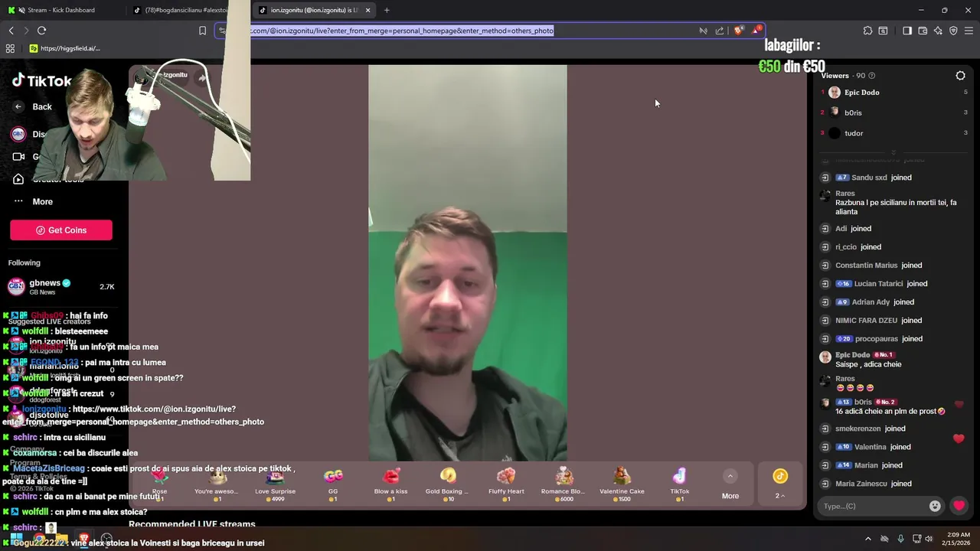Select the ion.izgonitu LIVE browser tab
This screenshot has width=980, height=551.
tap(314, 10)
